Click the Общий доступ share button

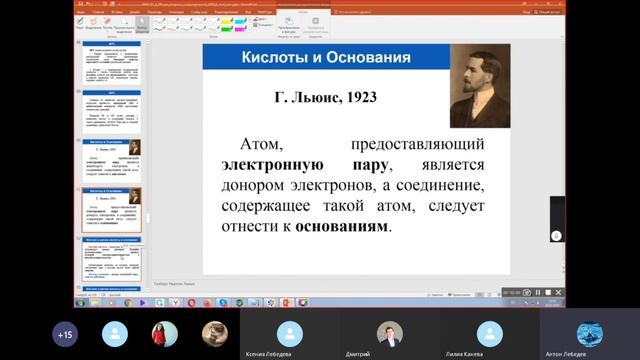(x=547, y=12)
